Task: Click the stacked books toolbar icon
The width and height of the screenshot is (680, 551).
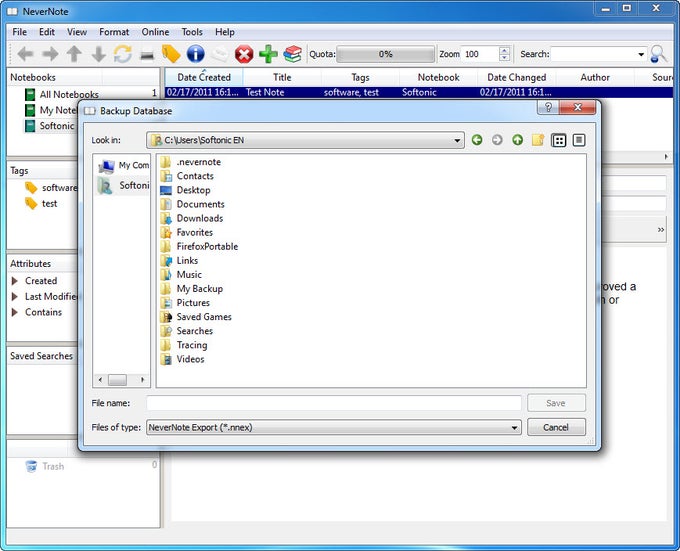Action: pyautogui.click(x=293, y=54)
